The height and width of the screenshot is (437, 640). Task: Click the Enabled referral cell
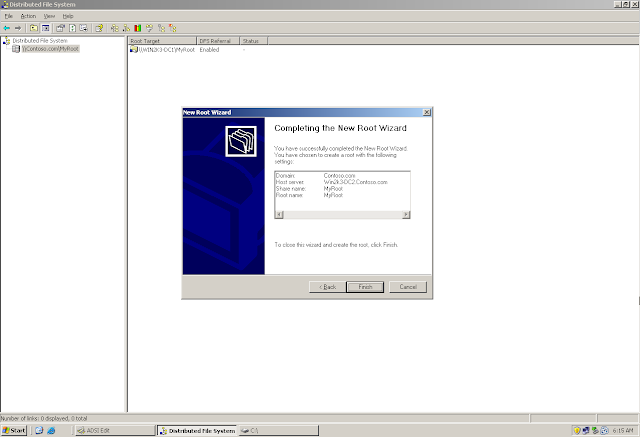pyautogui.click(x=209, y=49)
